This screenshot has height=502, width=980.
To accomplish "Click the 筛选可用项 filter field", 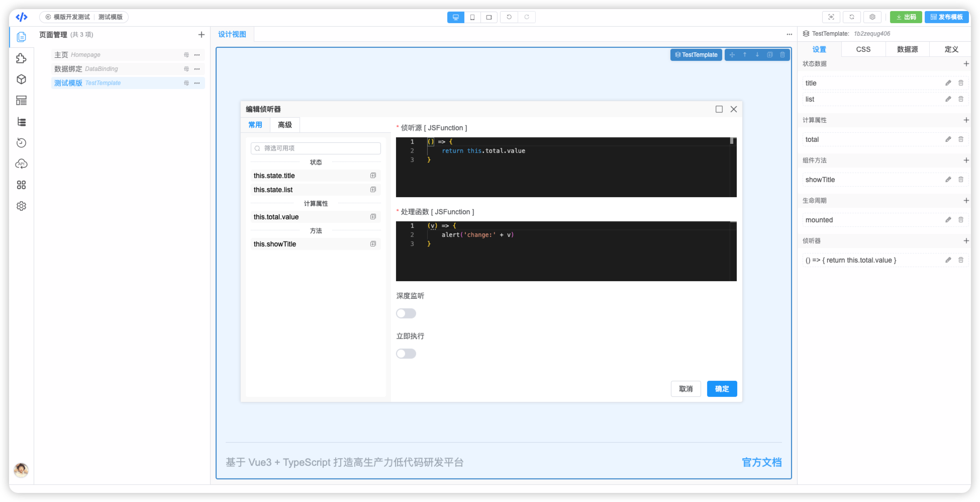I will [x=316, y=148].
